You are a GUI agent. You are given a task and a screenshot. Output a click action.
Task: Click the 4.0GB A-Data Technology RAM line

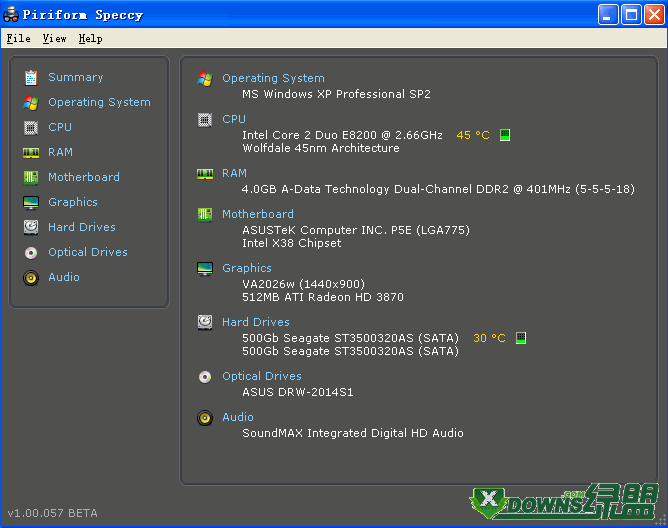[438, 189]
